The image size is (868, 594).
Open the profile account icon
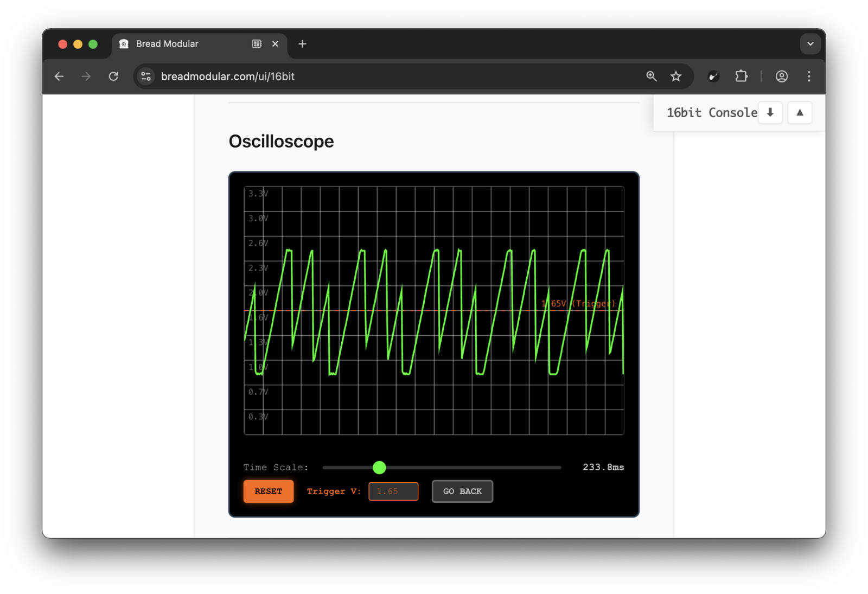pos(782,76)
